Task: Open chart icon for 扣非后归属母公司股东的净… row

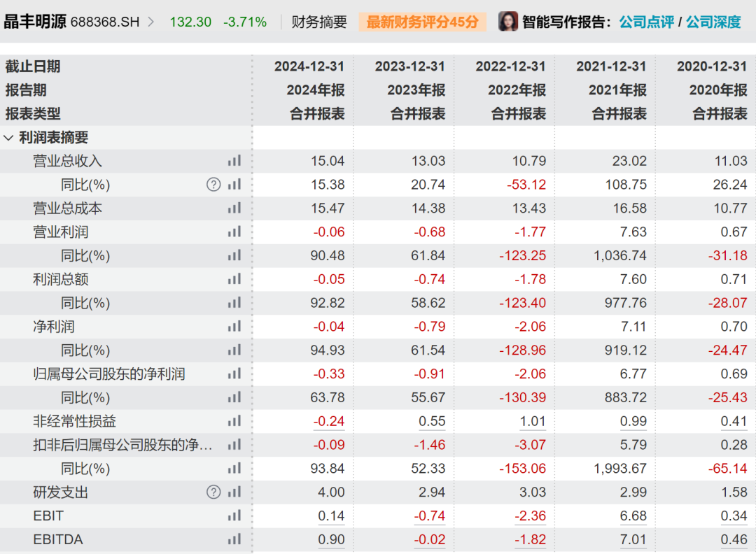Action: click(x=234, y=445)
